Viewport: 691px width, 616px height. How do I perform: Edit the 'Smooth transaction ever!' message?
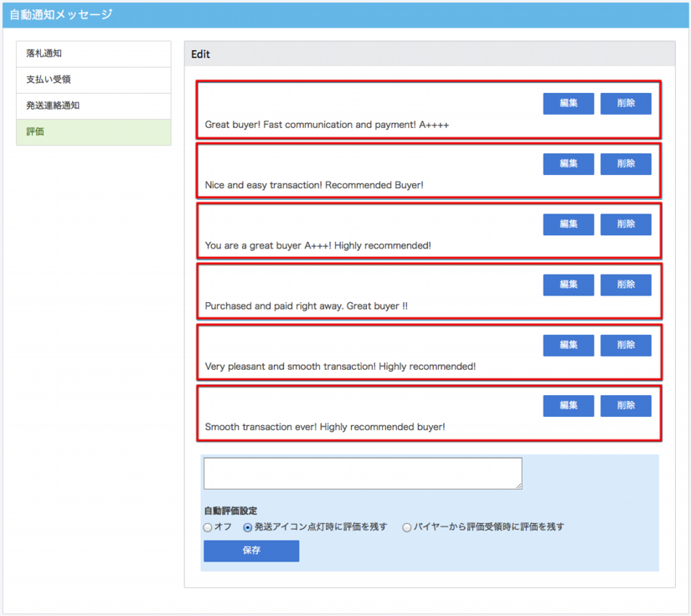(568, 405)
